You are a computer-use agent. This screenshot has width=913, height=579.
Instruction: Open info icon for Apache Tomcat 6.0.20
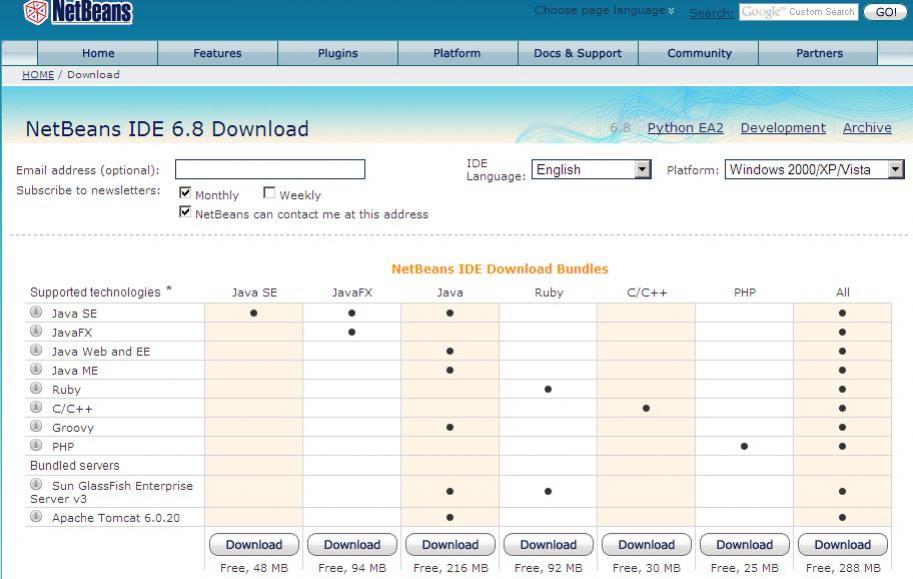[x=36, y=516]
